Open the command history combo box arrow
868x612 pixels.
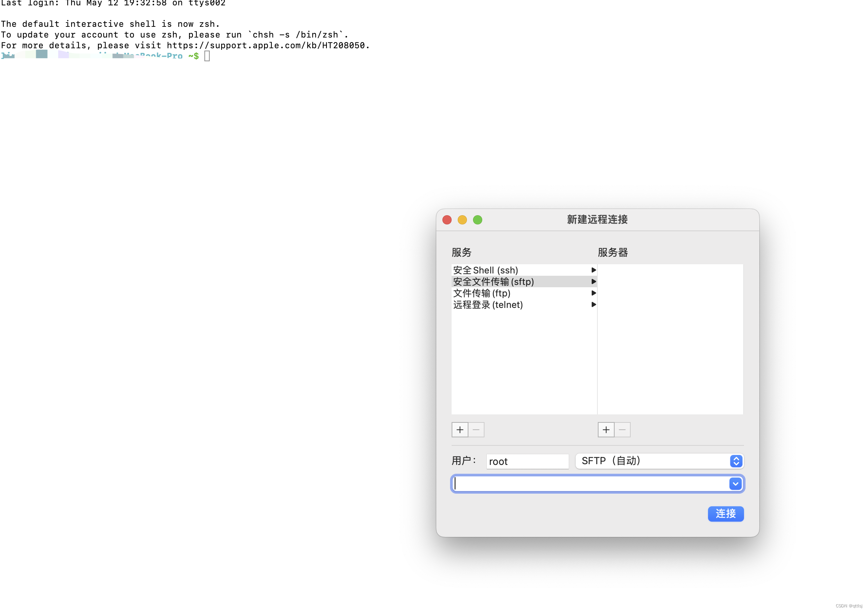(735, 484)
